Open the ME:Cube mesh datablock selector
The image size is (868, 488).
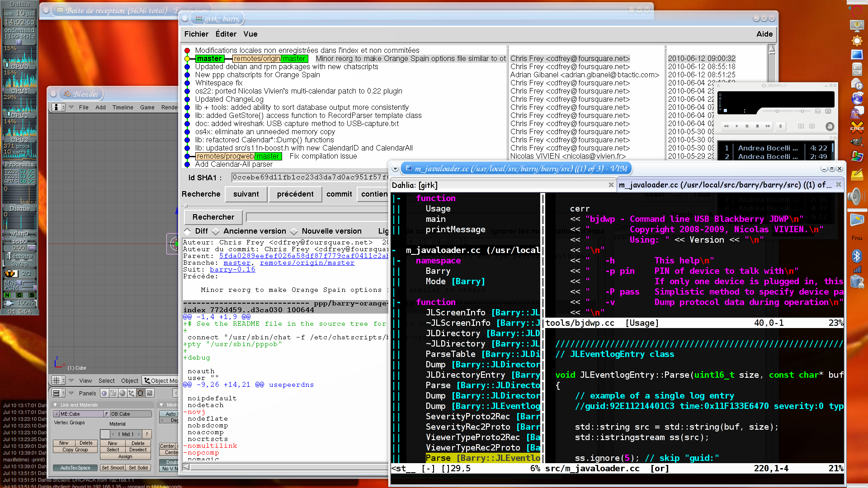(x=57, y=414)
